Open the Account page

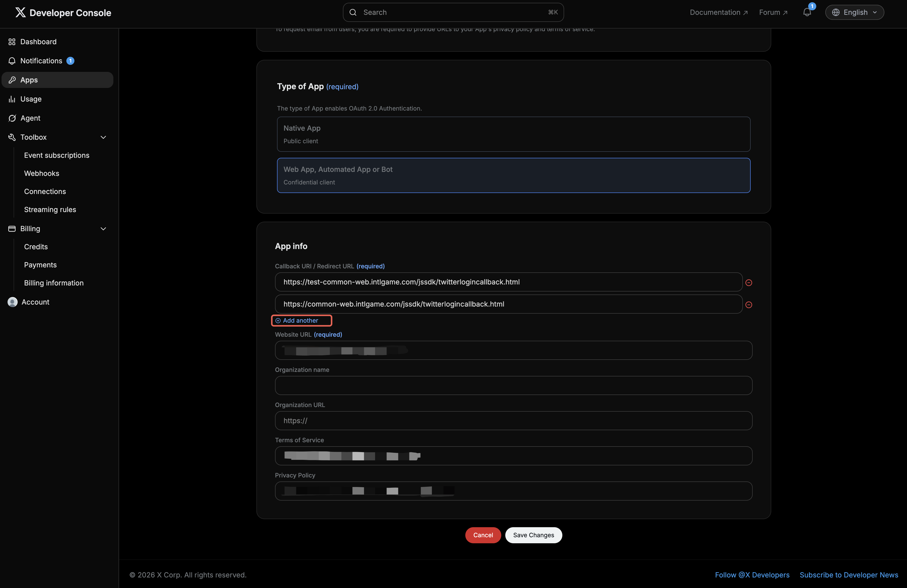[57, 302]
